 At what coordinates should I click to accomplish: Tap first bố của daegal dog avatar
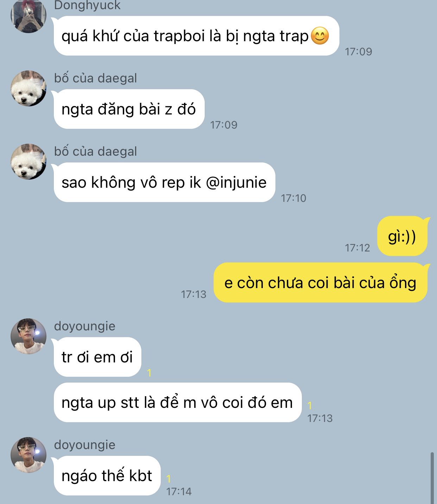pos(28,88)
